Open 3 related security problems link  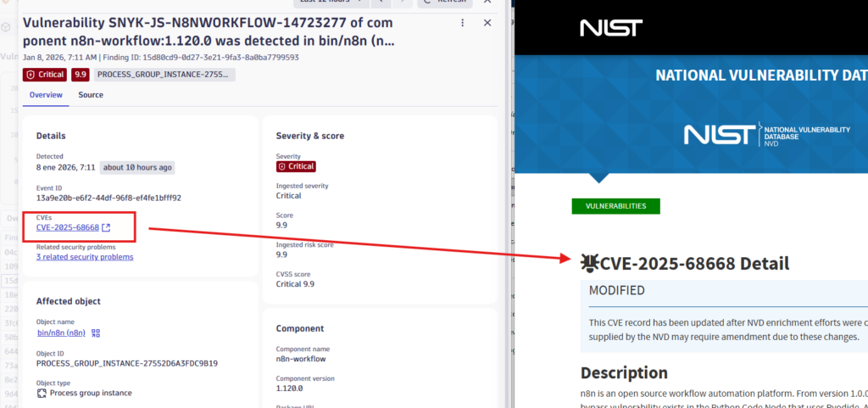pyautogui.click(x=85, y=257)
